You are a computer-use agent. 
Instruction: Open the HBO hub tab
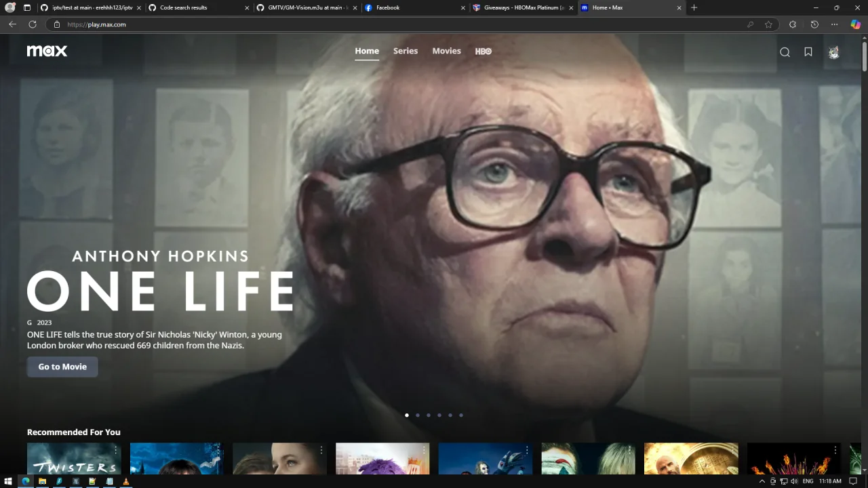(x=484, y=52)
